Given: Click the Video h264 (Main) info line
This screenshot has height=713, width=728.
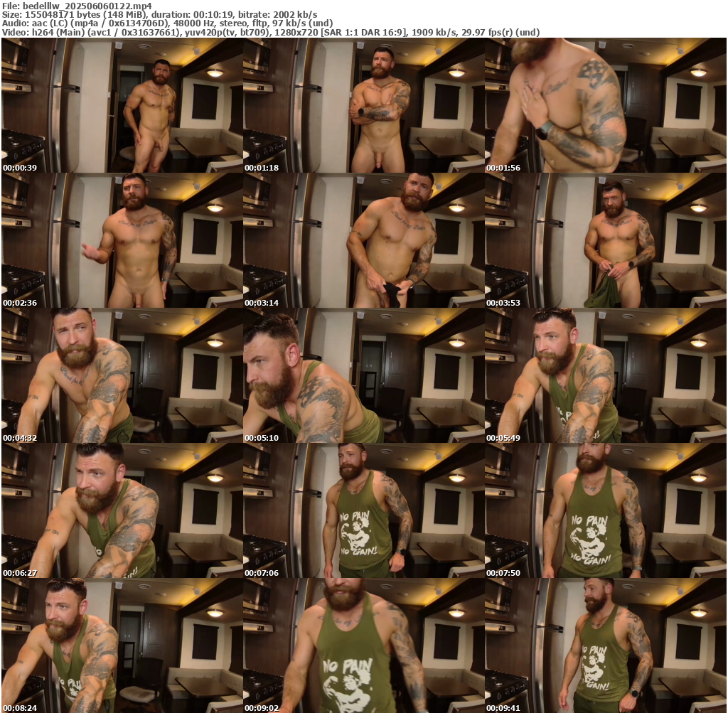Looking at the screenshot, I should click(x=271, y=33).
